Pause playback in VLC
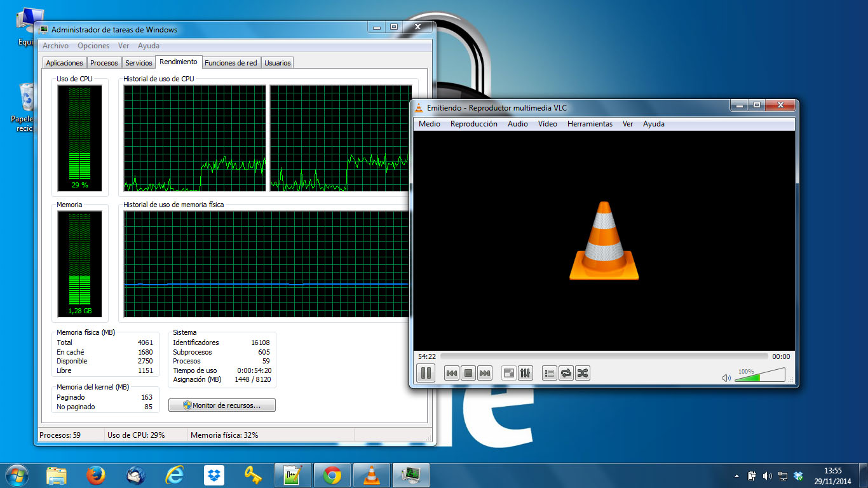The image size is (868, 488). coord(426,373)
